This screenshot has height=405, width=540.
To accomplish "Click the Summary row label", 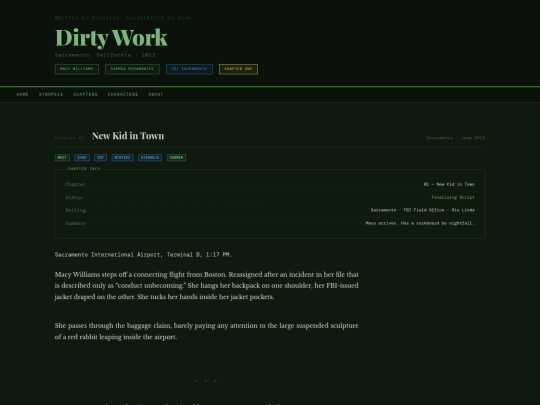I will point(75,223).
